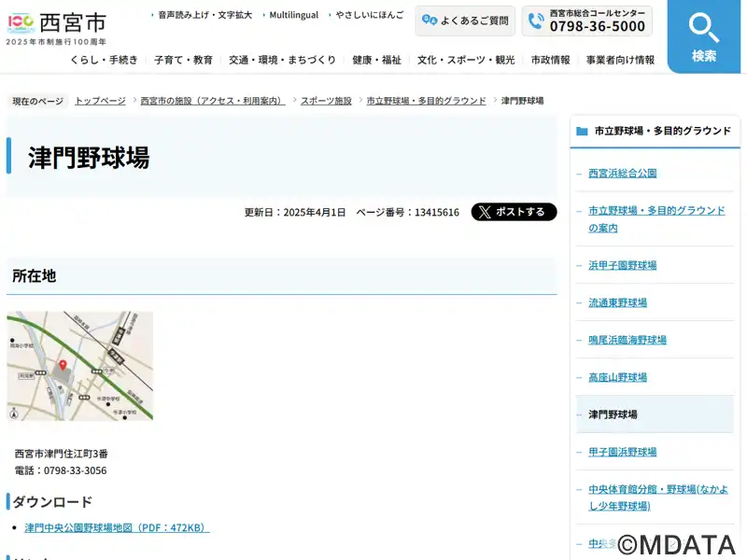Click the 所在地 section heading
The image size is (747, 560).
pyautogui.click(x=34, y=275)
